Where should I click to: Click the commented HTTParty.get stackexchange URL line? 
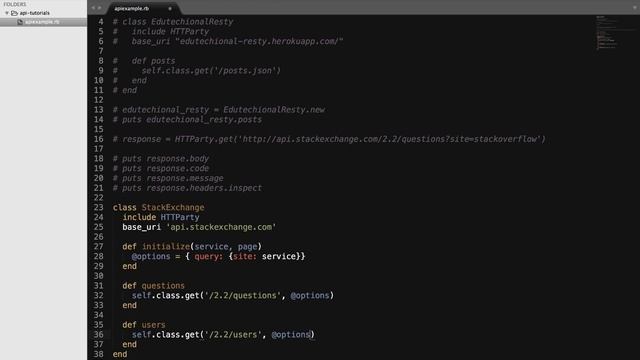click(x=329, y=139)
